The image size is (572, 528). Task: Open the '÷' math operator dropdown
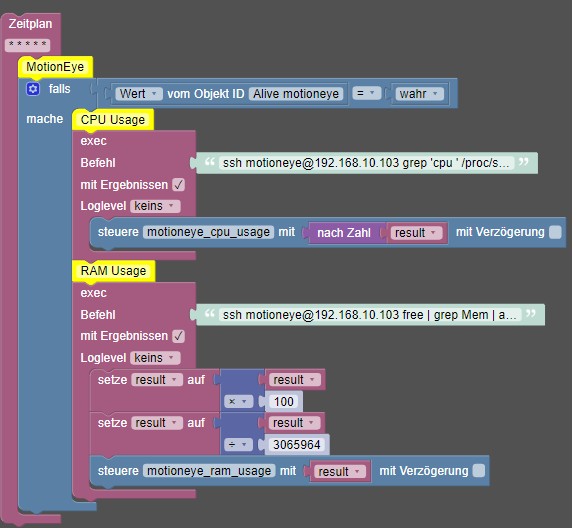click(x=238, y=445)
